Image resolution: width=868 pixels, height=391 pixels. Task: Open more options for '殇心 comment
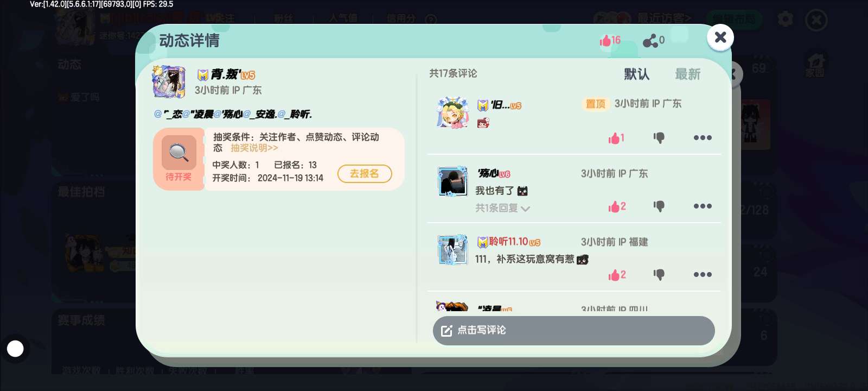(703, 206)
